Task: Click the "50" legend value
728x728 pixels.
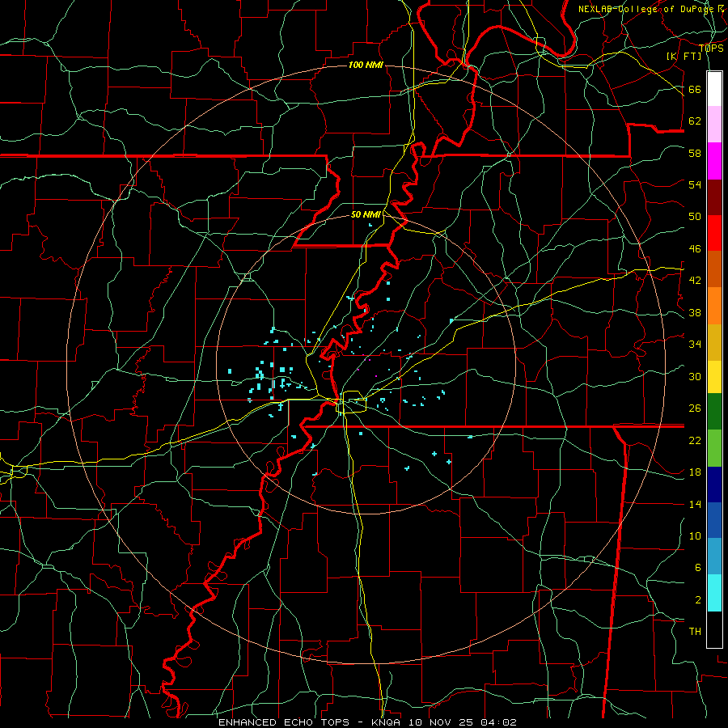Action: (x=695, y=216)
